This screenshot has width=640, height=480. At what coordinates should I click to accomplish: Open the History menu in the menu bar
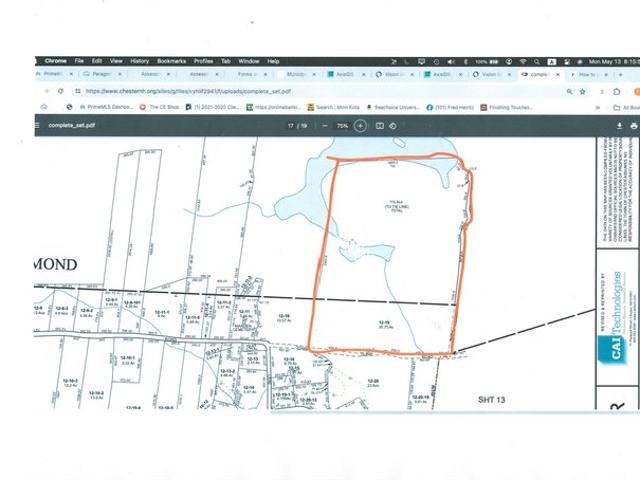[x=139, y=61]
